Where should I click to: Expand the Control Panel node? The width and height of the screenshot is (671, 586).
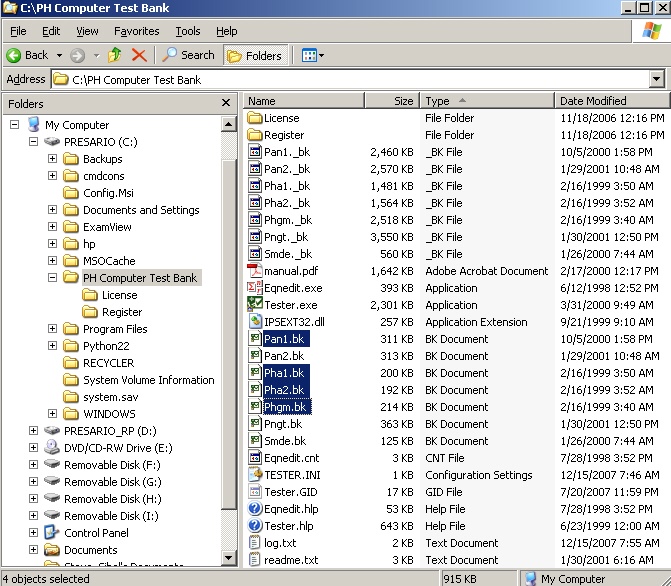click(33, 532)
